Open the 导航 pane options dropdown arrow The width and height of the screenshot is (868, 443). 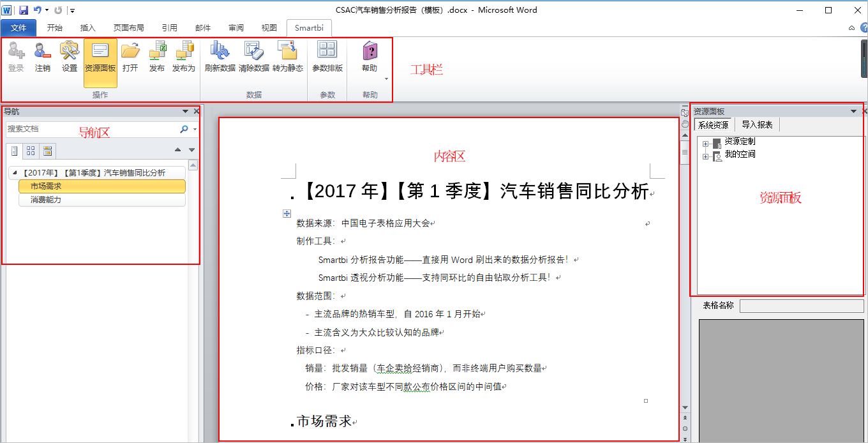pyautogui.click(x=185, y=112)
